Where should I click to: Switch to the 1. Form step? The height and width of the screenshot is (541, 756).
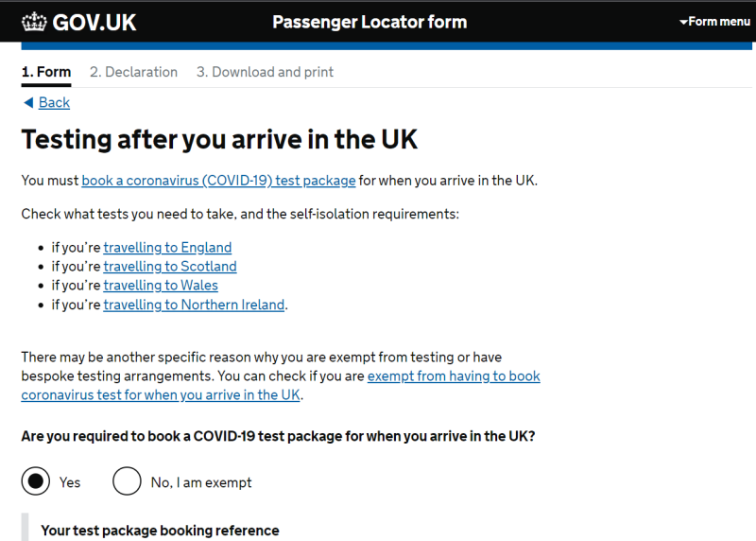[x=46, y=72]
